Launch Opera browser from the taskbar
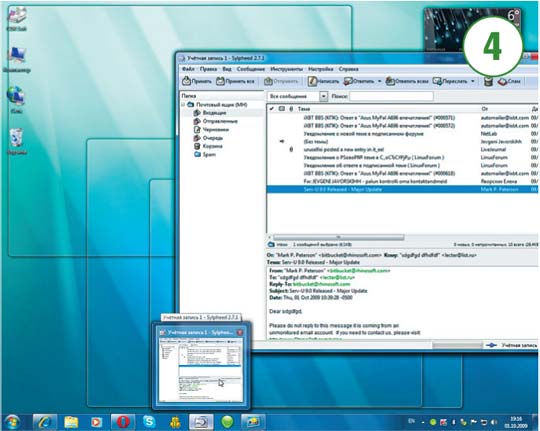The width and height of the screenshot is (540, 431). pyautogui.click(x=123, y=422)
